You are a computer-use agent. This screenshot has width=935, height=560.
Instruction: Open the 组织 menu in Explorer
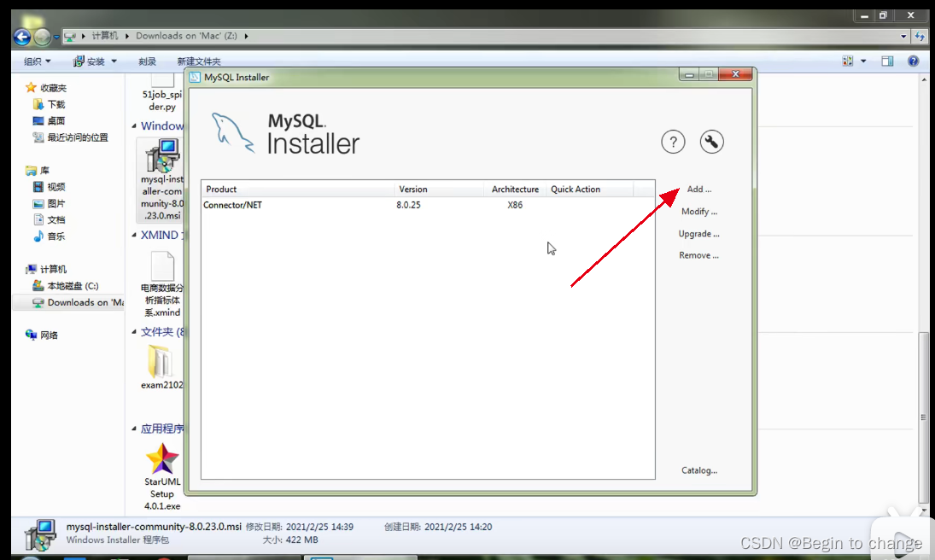click(37, 61)
